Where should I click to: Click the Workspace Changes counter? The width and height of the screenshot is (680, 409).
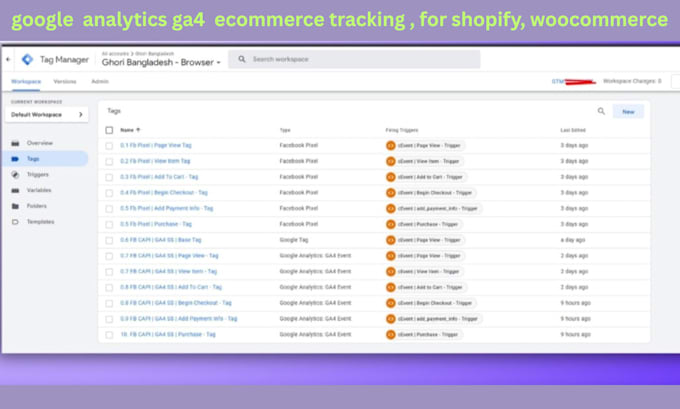[632, 81]
